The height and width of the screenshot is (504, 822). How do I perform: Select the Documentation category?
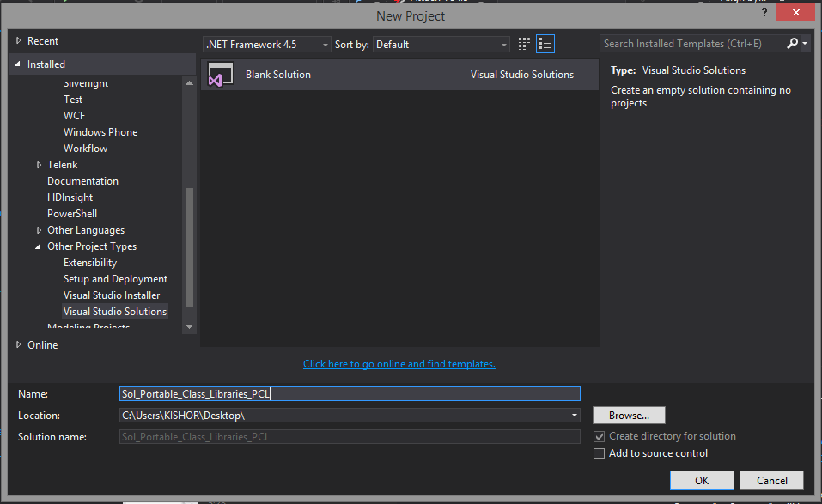(x=82, y=181)
